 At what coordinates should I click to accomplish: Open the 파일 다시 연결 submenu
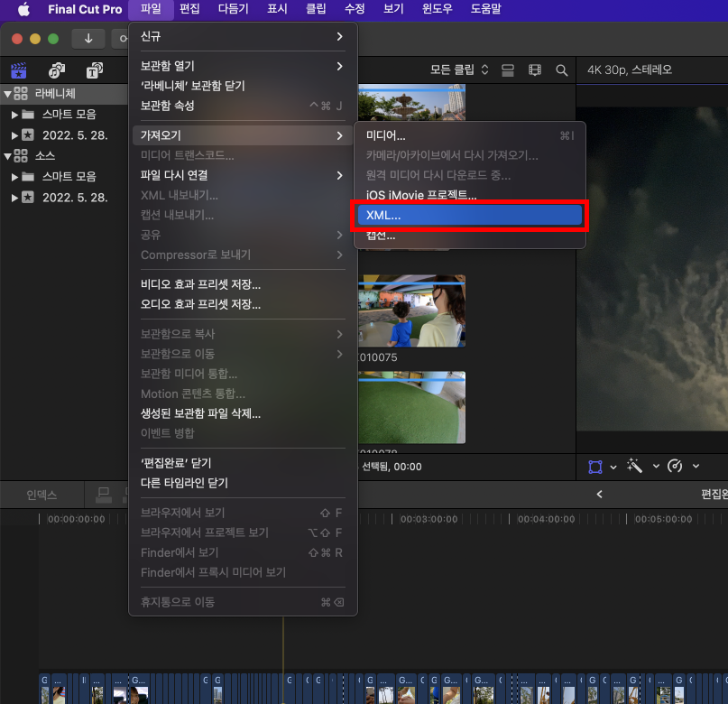pyautogui.click(x=243, y=175)
